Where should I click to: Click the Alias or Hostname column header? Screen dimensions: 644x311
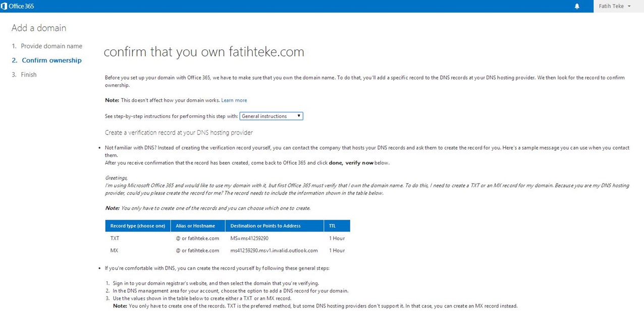(x=198, y=226)
